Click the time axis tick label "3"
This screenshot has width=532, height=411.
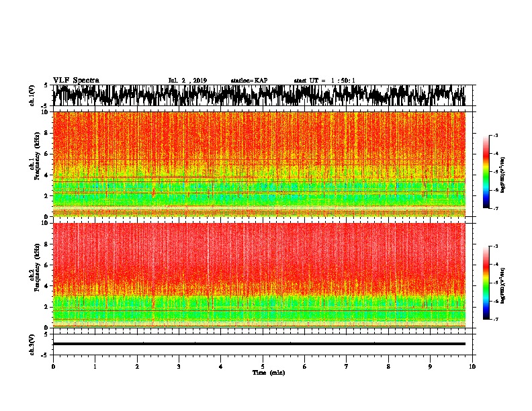(179, 367)
